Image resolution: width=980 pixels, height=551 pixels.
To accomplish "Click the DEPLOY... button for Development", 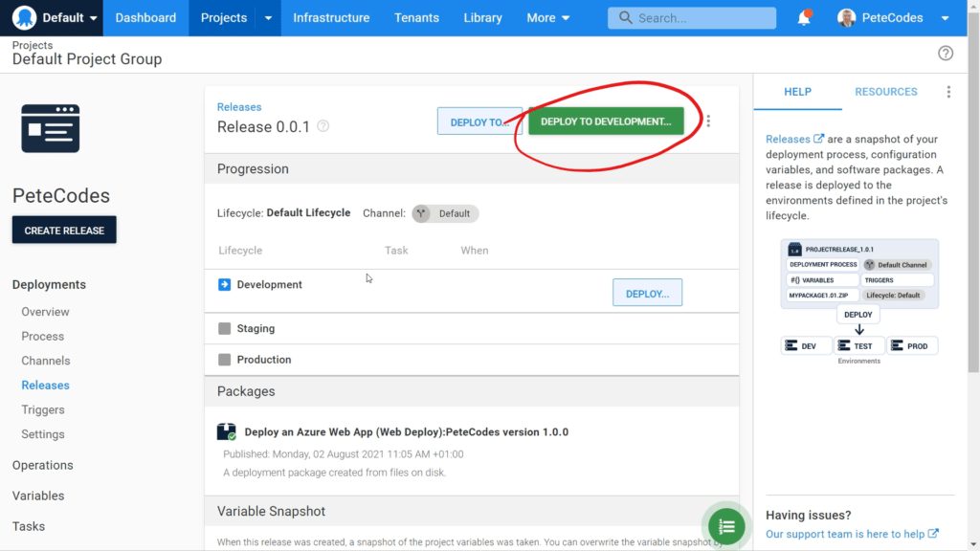I will click(647, 293).
